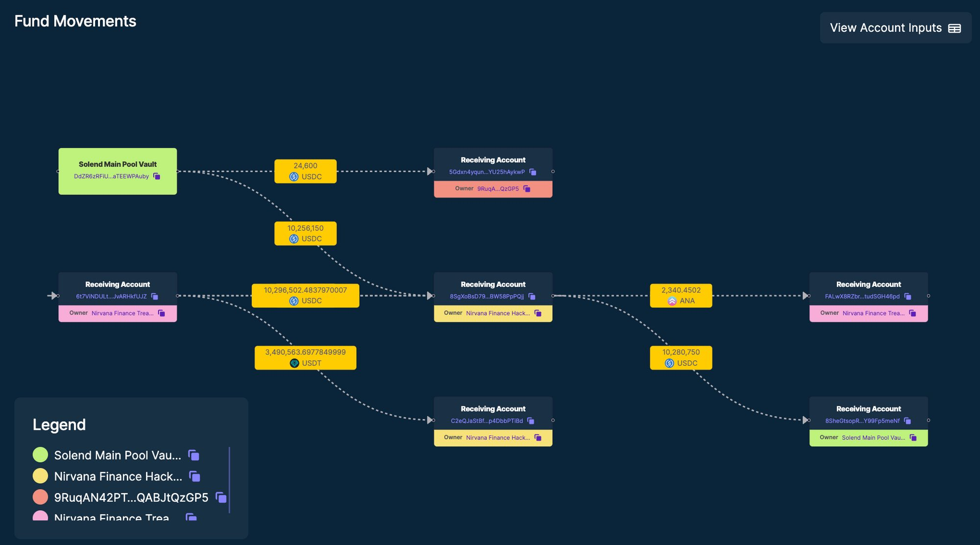Viewport: 980px width, 545px height.
Task: Click View Account Inputs button
Action: (x=895, y=28)
